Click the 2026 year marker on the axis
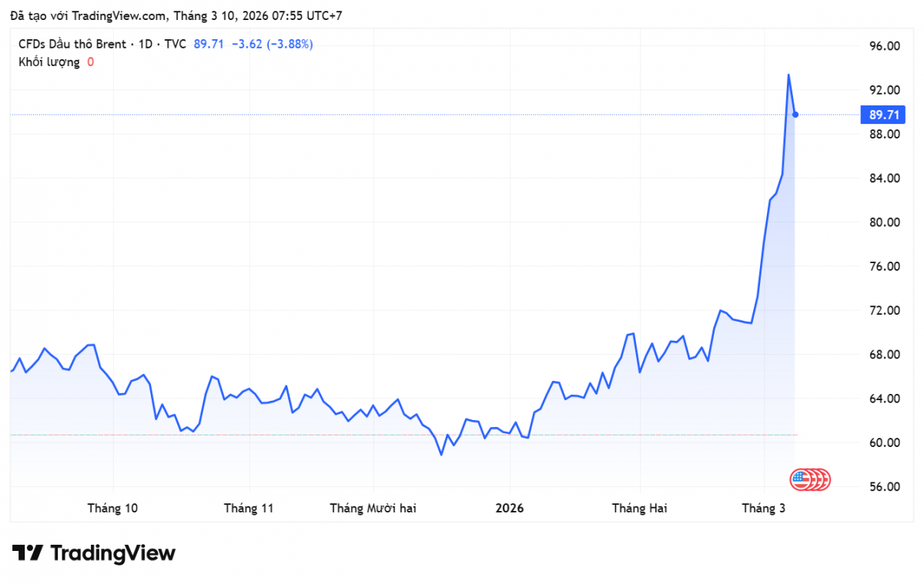 [509, 508]
